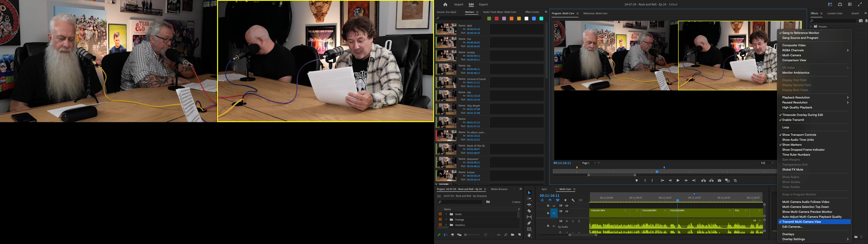Open the Page 1 dropdown
868x244 pixels.
coord(589,163)
